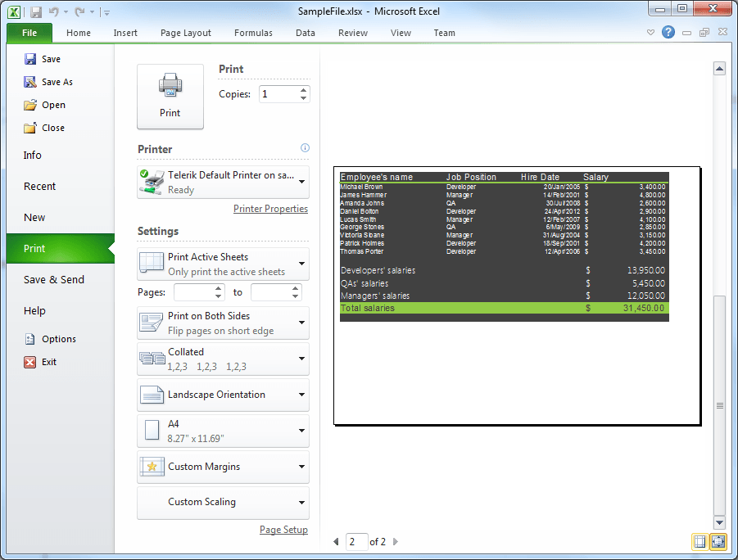The image size is (738, 560).
Task: Open Printer Properties link
Action: (270, 209)
